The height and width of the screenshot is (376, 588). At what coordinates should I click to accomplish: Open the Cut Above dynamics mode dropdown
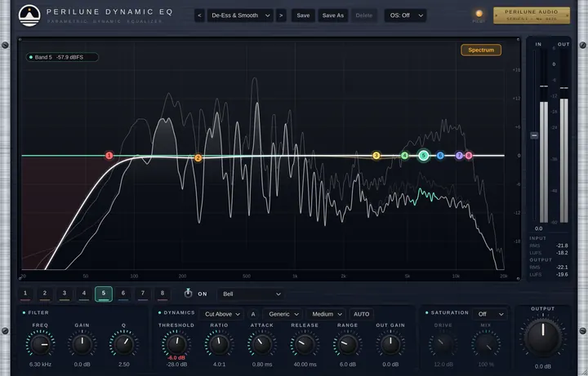pos(222,314)
